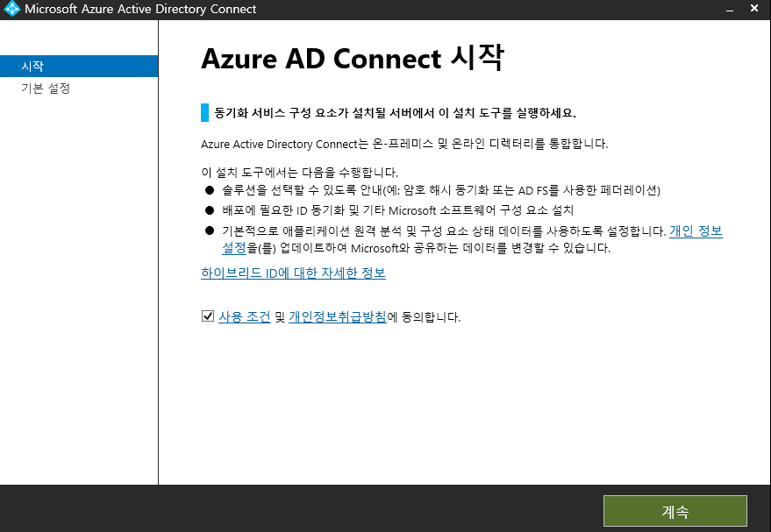Click the '에 동의합니다' agreement text
This screenshot has height=532, width=771.
click(x=424, y=317)
